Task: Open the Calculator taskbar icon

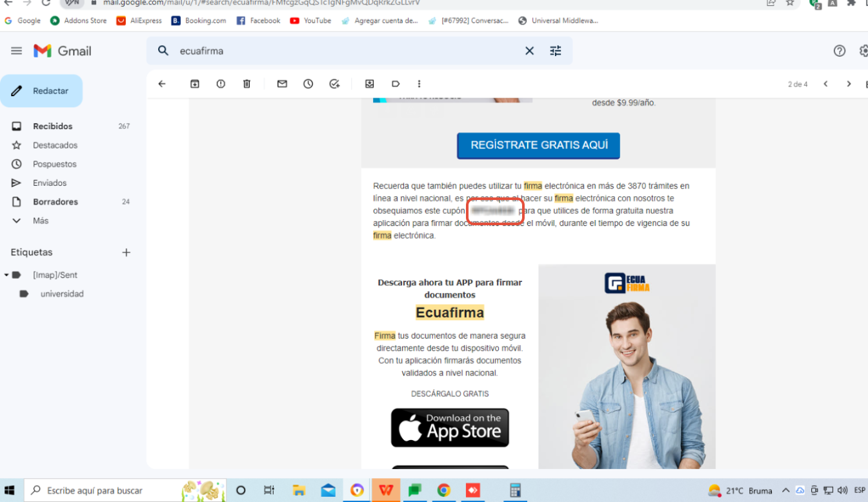Action: pyautogui.click(x=515, y=490)
